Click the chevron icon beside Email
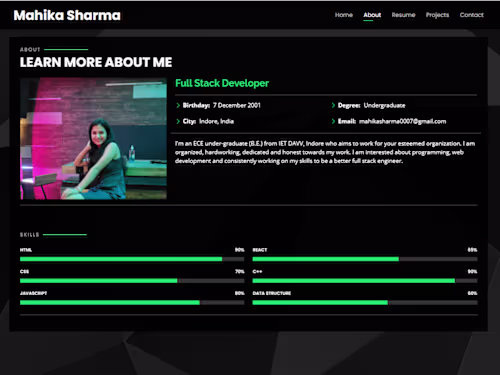This screenshot has height=375, width=500. (x=333, y=121)
